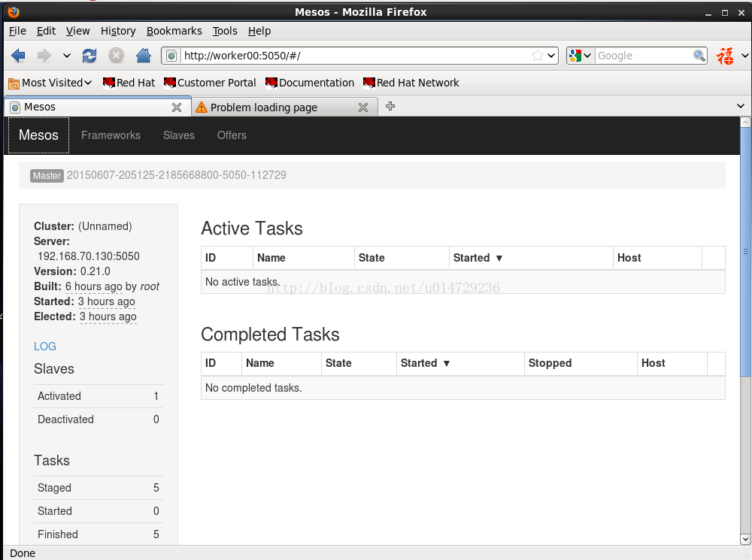
Task: Click the Activated slaves count row
Action: point(99,396)
